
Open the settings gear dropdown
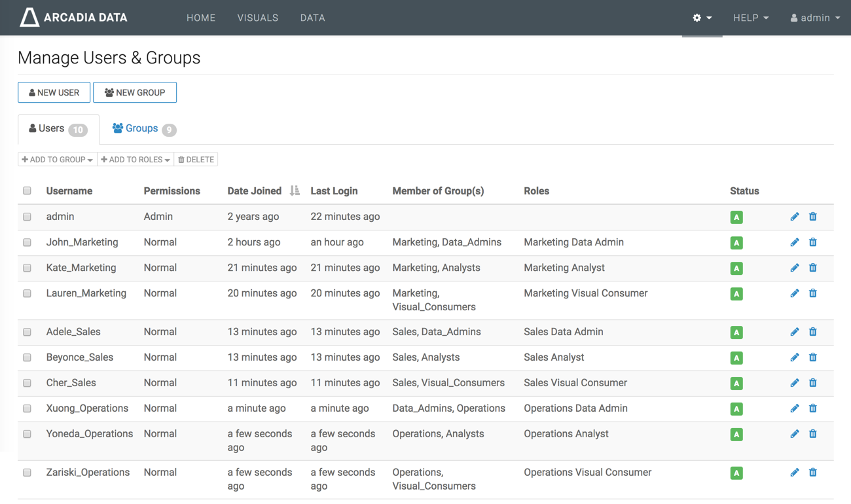pos(702,18)
